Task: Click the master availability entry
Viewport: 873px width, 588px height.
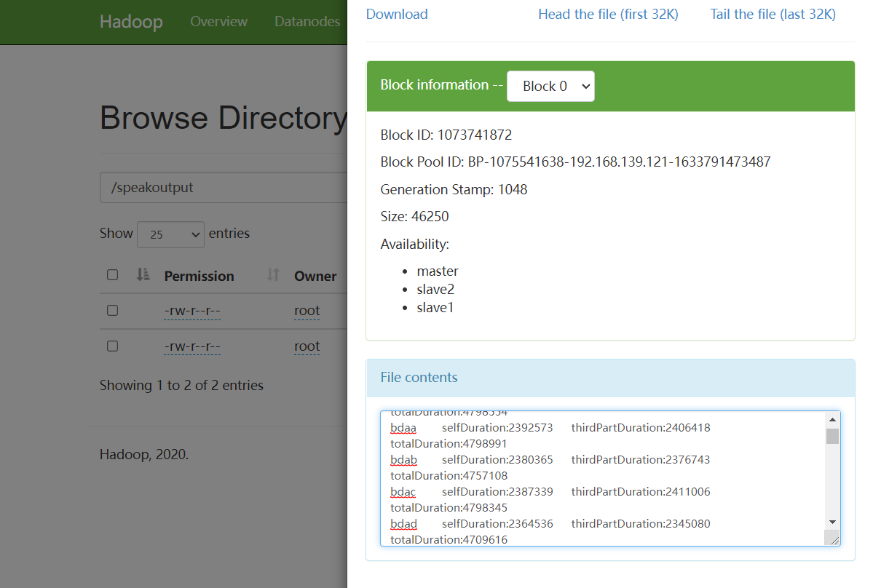Action: (x=438, y=271)
